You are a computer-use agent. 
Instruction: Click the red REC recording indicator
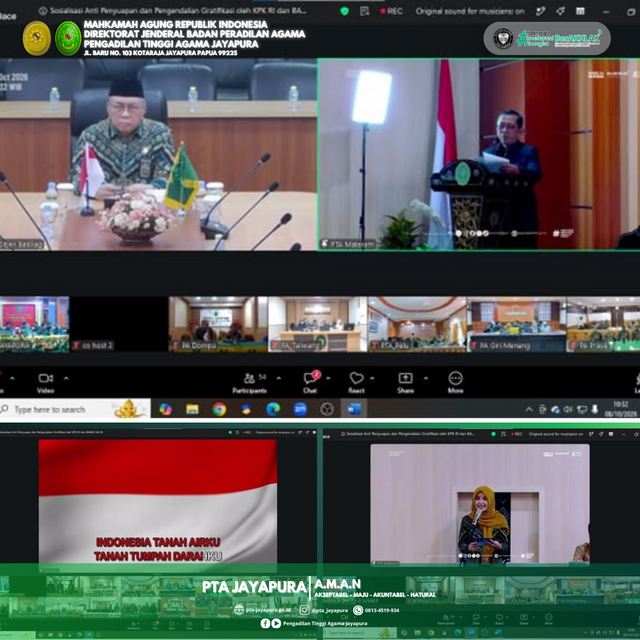391,11
